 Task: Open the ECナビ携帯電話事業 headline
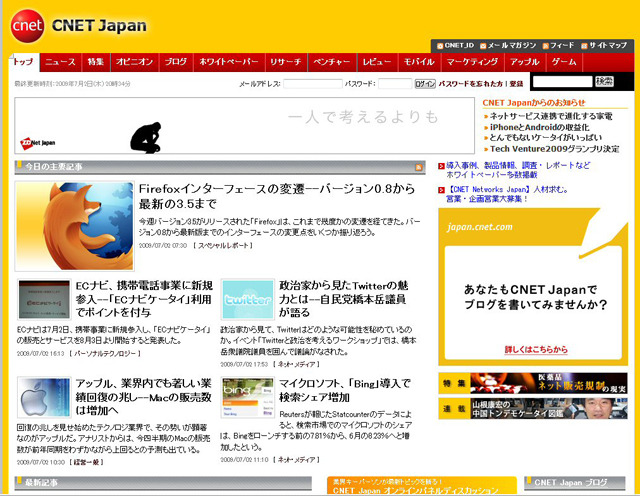click(x=144, y=299)
